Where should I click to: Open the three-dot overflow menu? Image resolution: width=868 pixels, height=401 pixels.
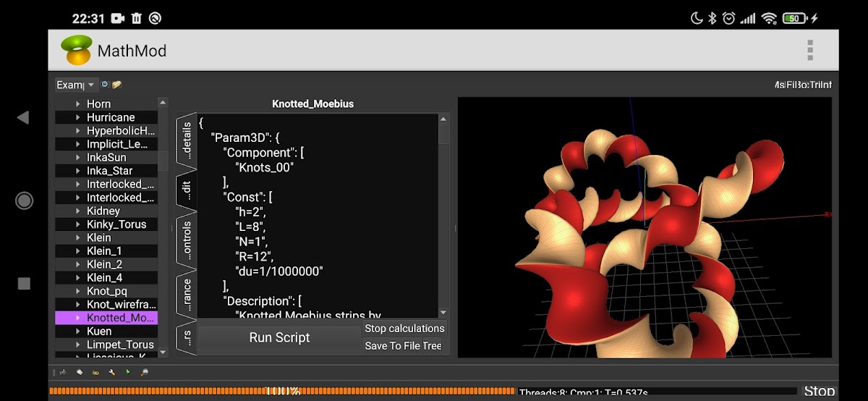[x=809, y=51]
